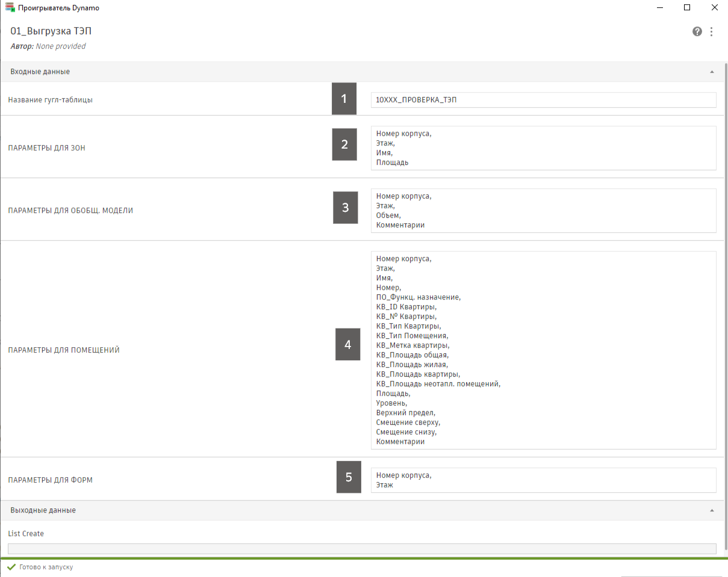Click the ПАРАМЕТРЫ ДЛЯ ПОМЕЩЕНИЙ text box
This screenshot has width=728, height=577.
coord(543,350)
